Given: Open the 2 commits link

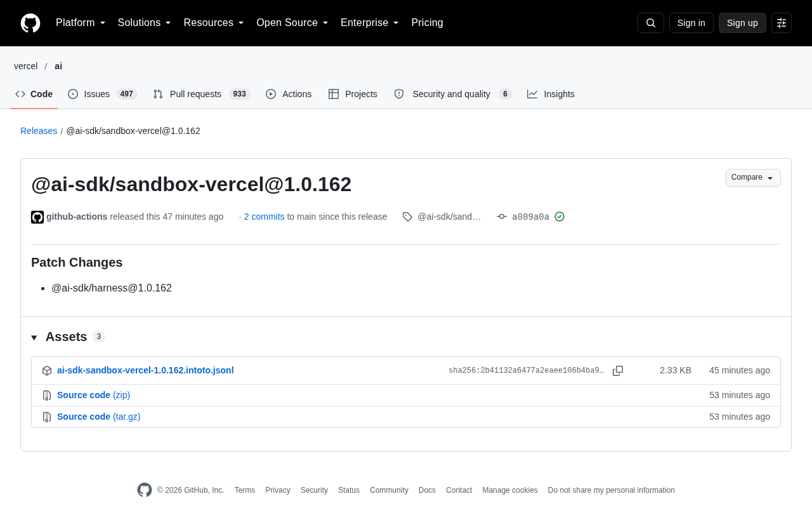Looking at the screenshot, I should coord(265,217).
